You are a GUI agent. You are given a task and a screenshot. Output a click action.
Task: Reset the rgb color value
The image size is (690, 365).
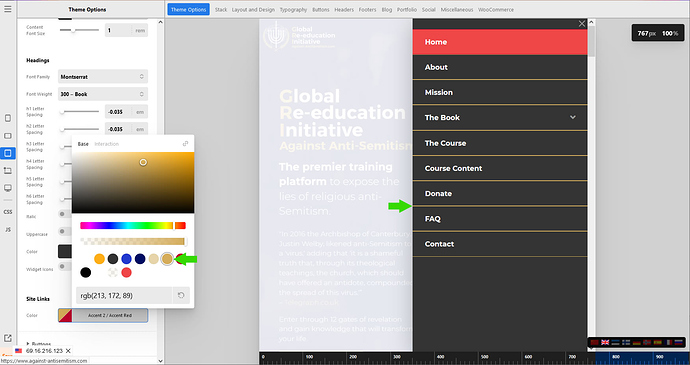coord(181,295)
